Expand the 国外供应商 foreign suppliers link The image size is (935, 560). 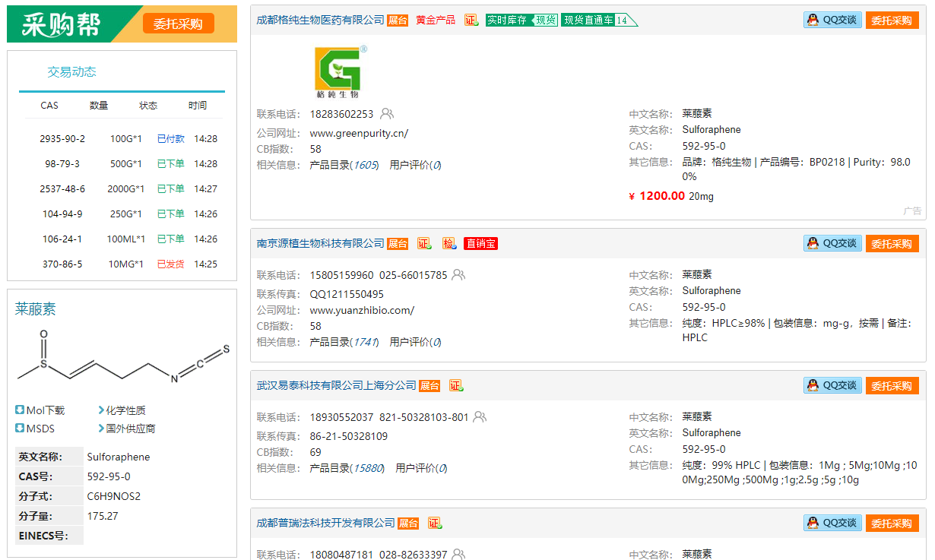pyautogui.click(x=126, y=429)
